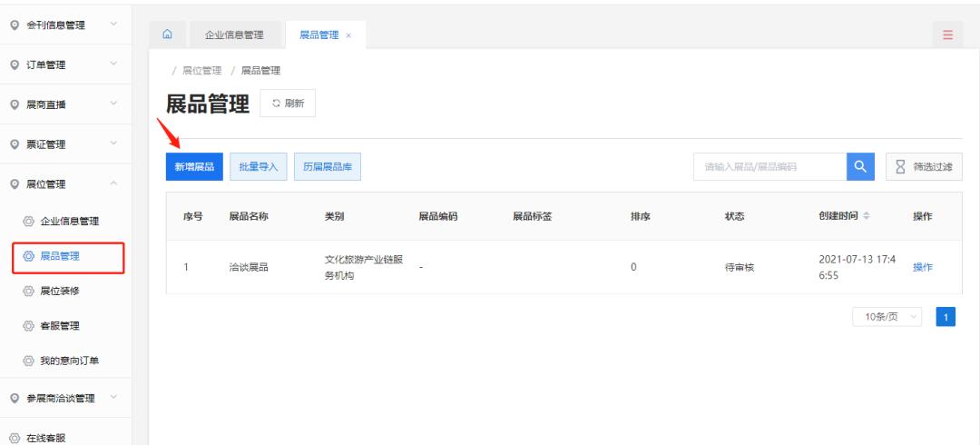Viewport: 980px width, 445px height.
Task: Go to page 1 in pagination
Action: coord(946,319)
